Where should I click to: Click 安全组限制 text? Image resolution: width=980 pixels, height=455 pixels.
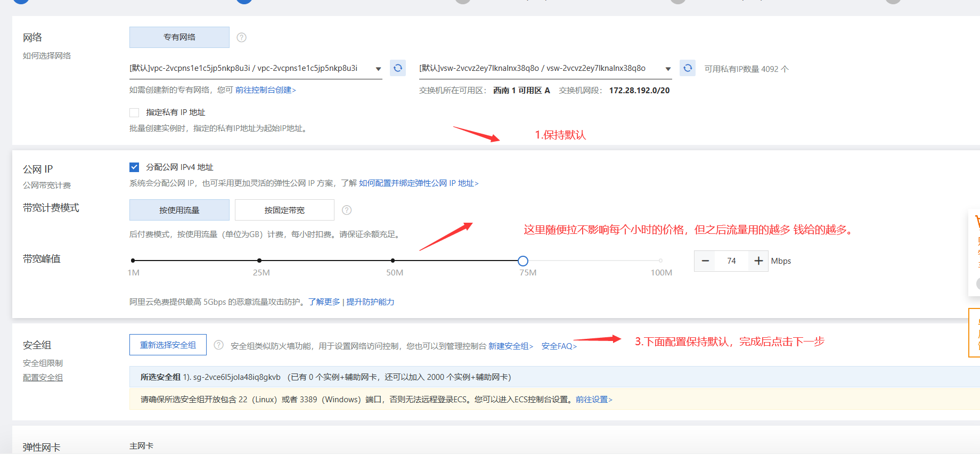43,363
